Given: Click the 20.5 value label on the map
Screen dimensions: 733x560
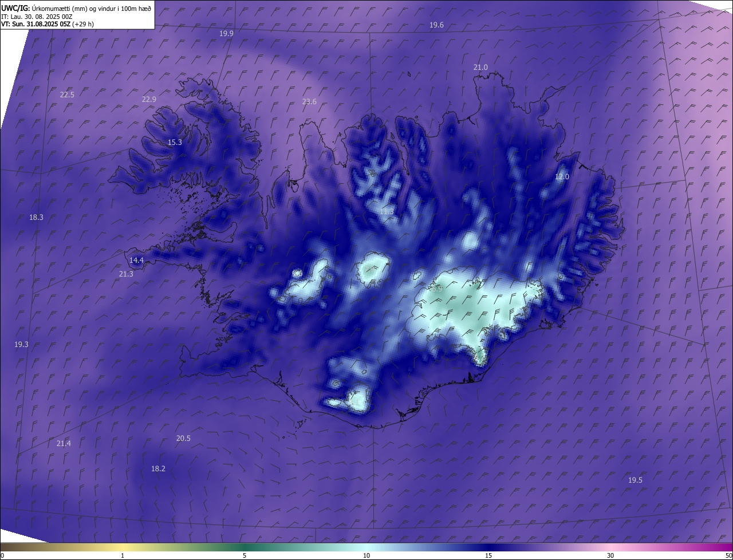Looking at the screenshot, I should (x=183, y=438).
